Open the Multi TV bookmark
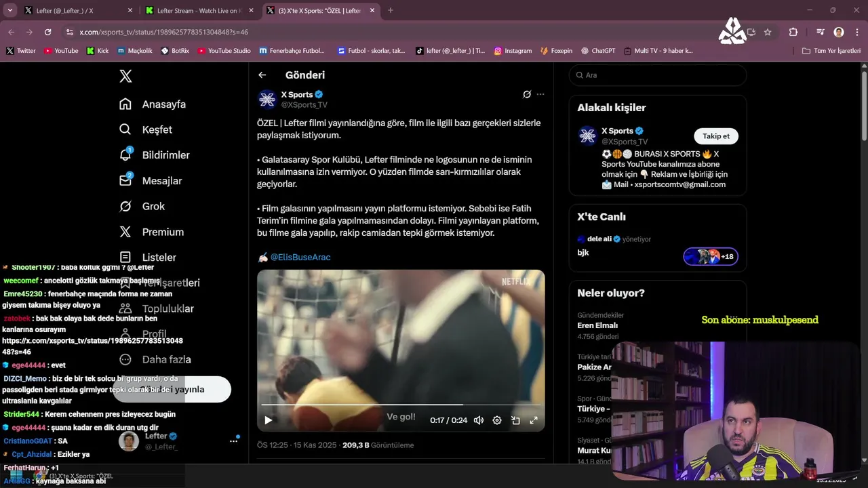The image size is (868, 488). 658,51
